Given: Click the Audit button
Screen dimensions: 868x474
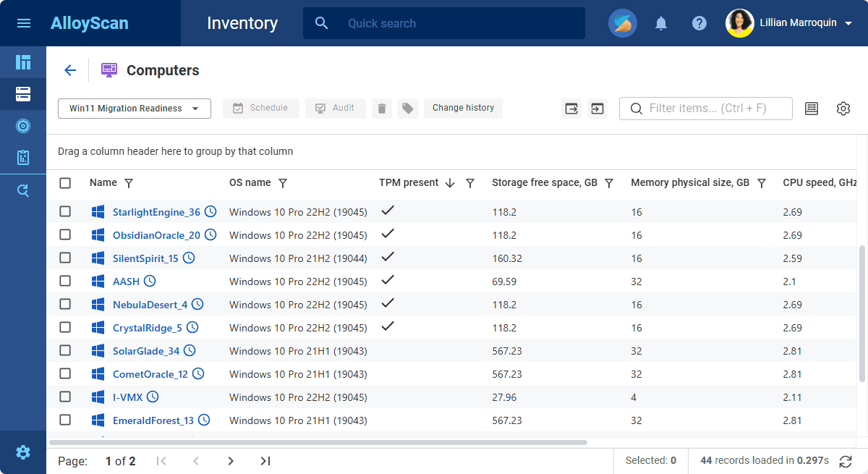Looking at the screenshot, I should [336, 109].
